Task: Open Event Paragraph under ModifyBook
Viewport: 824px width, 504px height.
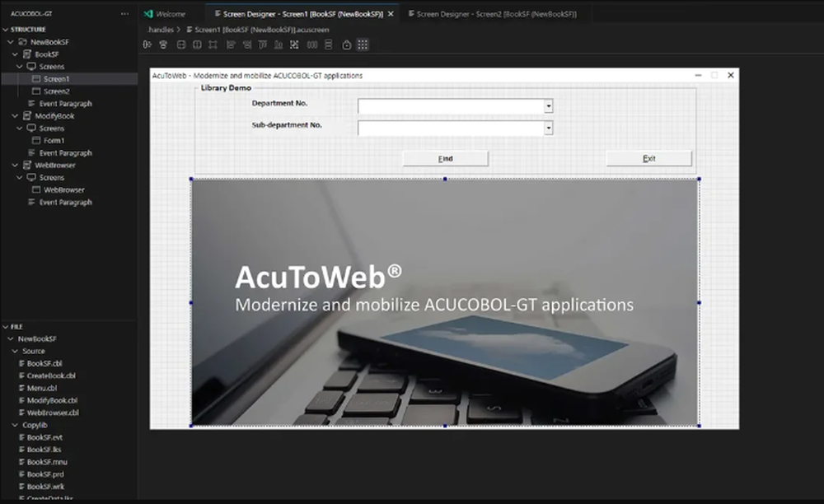Action: point(65,153)
